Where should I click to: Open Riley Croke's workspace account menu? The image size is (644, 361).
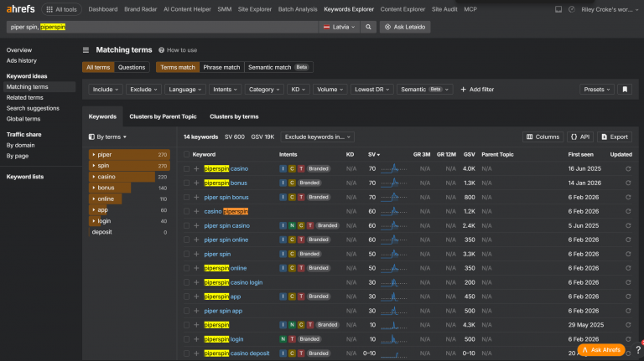click(610, 9)
